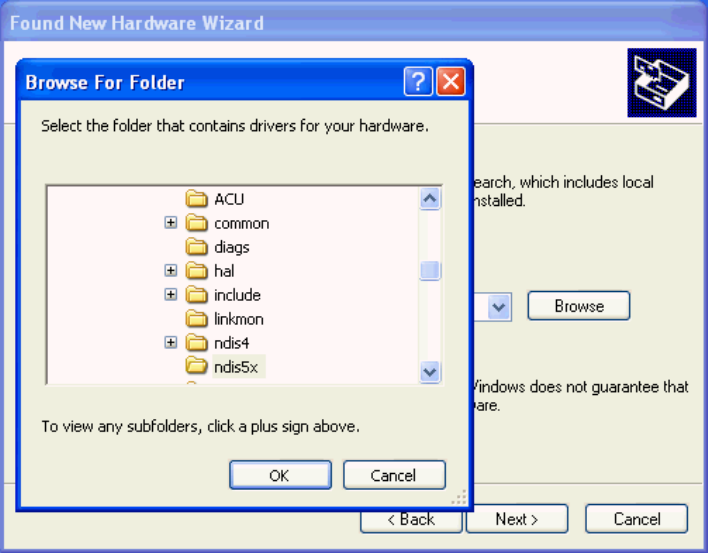Image resolution: width=708 pixels, height=553 pixels.
Task: Select the ndis4 folder name
Action: pos(231,343)
